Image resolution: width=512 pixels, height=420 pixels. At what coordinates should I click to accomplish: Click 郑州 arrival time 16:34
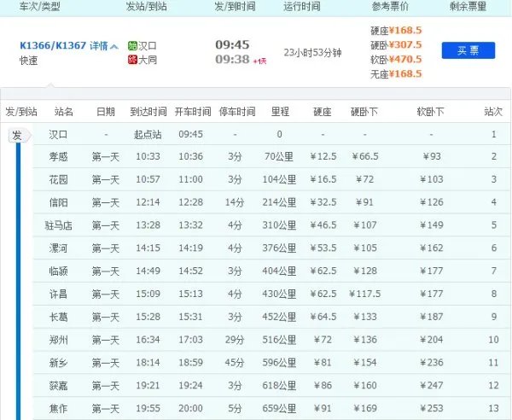coord(148,340)
